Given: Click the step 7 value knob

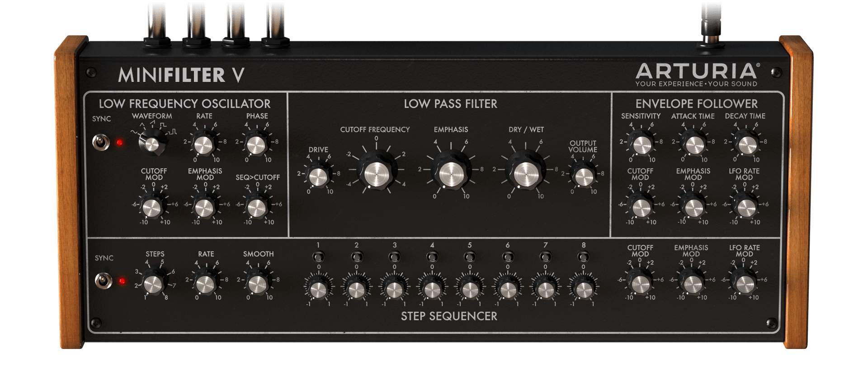Looking at the screenshot, I should (x=545, y=289).
